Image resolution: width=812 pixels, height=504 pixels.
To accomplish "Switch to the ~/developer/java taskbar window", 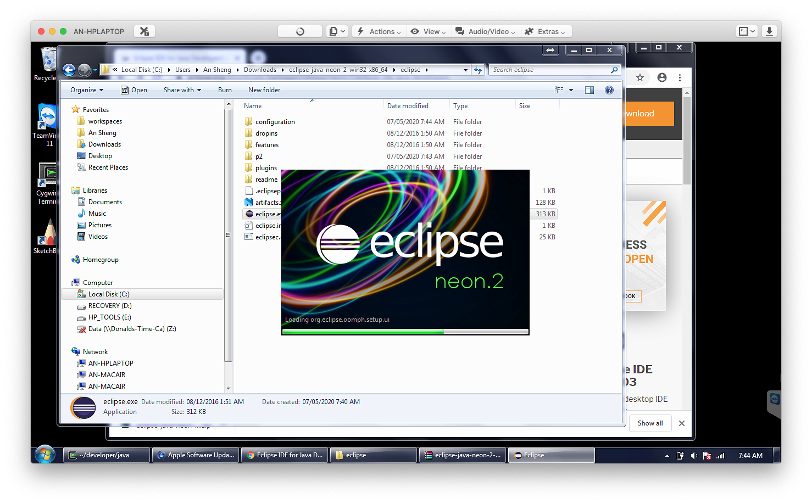I will (107, 455).
